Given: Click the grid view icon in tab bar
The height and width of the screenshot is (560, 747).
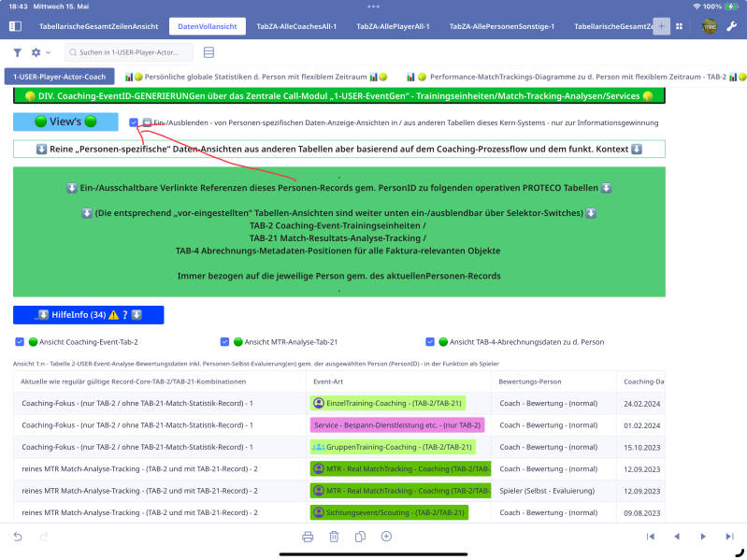Looking at the screenshot, I should (680, 26).
